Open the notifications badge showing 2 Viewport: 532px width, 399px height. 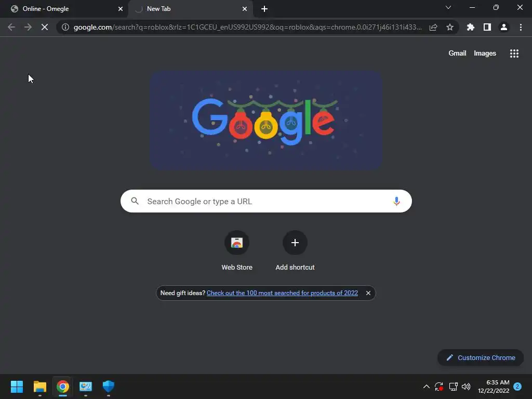click(x=517, y=387)
